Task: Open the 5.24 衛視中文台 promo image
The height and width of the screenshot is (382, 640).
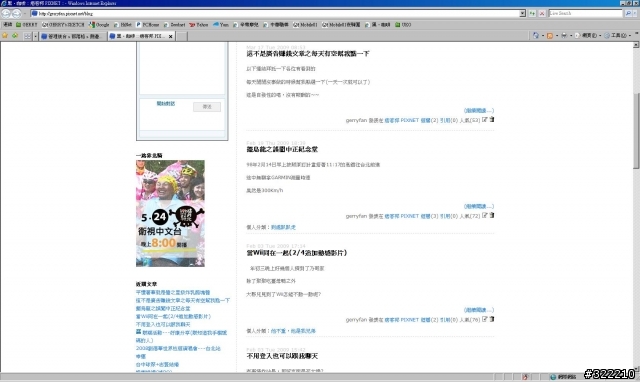Action: tap(170, 213)
